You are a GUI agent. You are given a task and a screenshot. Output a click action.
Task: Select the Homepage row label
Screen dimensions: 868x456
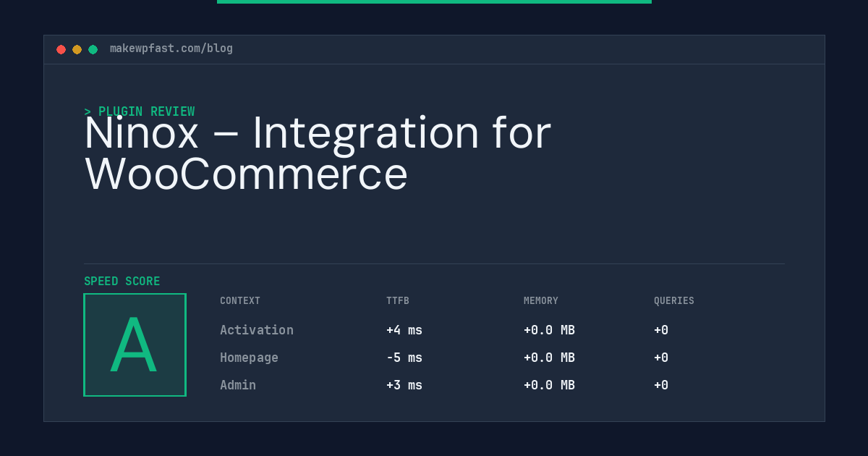pos(249,358)
